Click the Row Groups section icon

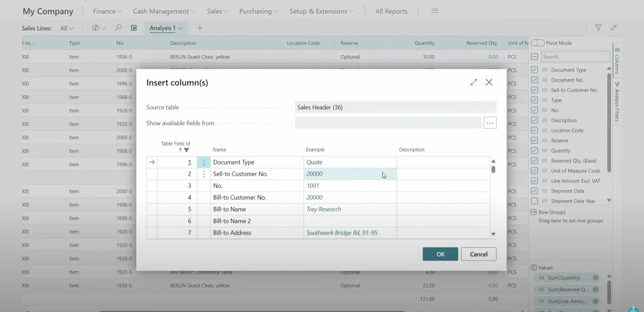(x=534, y=212)
